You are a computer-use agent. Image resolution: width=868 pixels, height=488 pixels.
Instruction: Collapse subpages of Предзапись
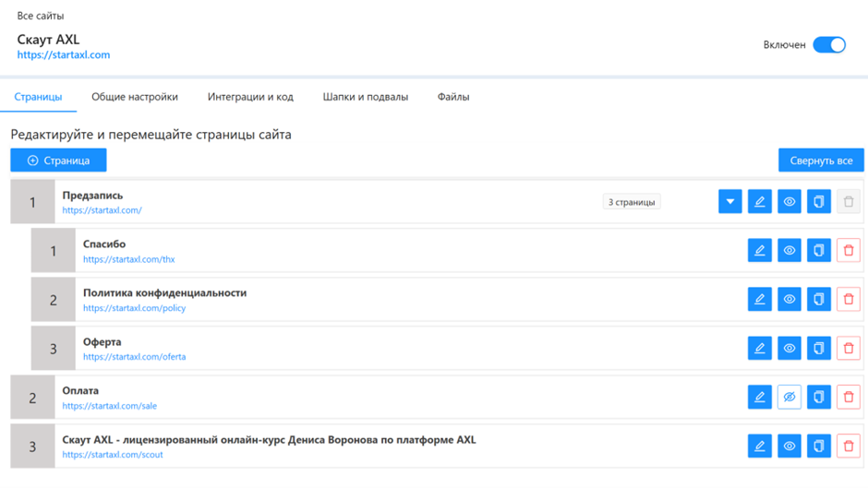730,201
